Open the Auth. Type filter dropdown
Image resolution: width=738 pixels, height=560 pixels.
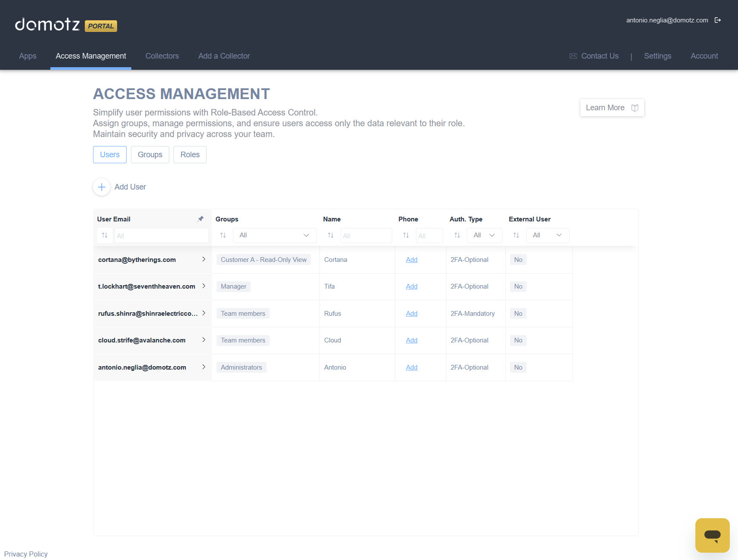[x=484, y=235]
